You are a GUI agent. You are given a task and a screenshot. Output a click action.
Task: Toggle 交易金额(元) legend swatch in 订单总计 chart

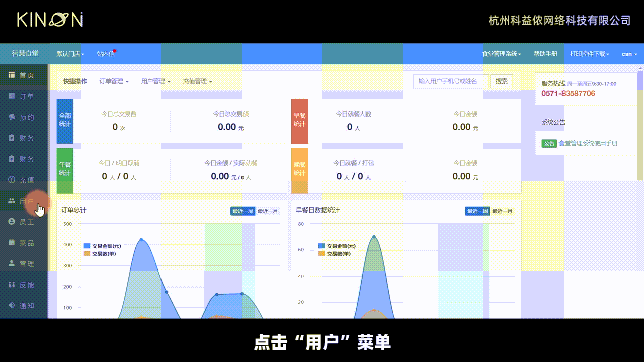(x=87, y=246)
